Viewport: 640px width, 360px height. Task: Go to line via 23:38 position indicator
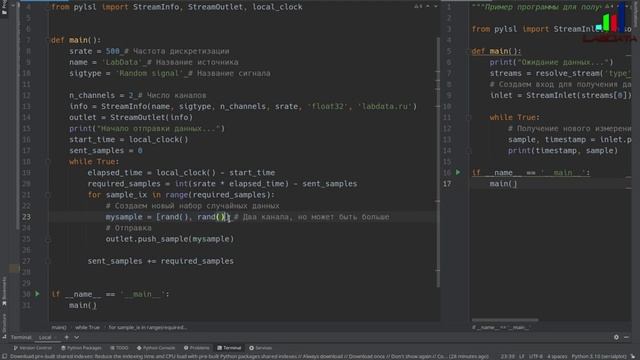point(508,356)
